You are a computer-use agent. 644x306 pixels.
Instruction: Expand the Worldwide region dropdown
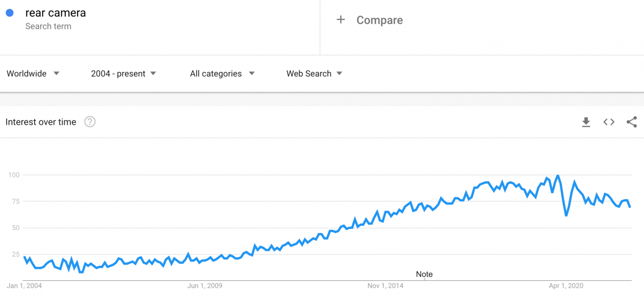point(33,73)
